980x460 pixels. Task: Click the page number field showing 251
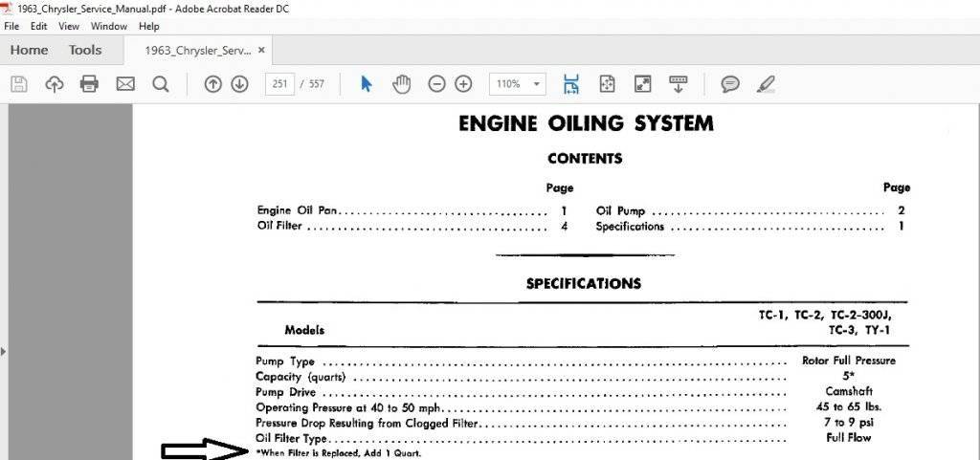point(278,84)
